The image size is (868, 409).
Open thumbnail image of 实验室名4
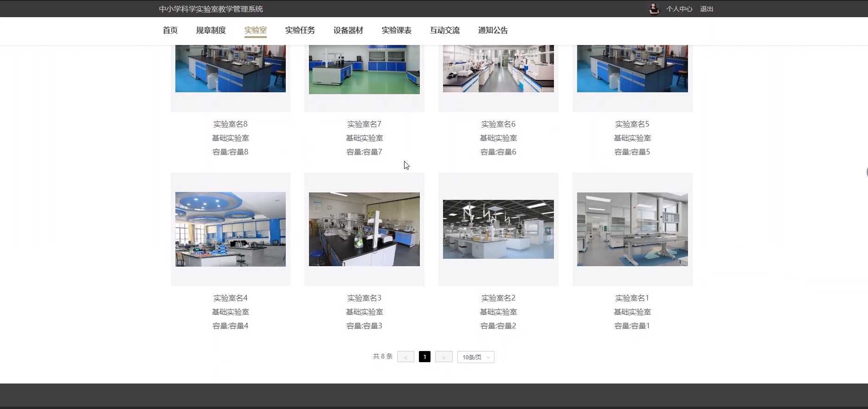point(230,229)
